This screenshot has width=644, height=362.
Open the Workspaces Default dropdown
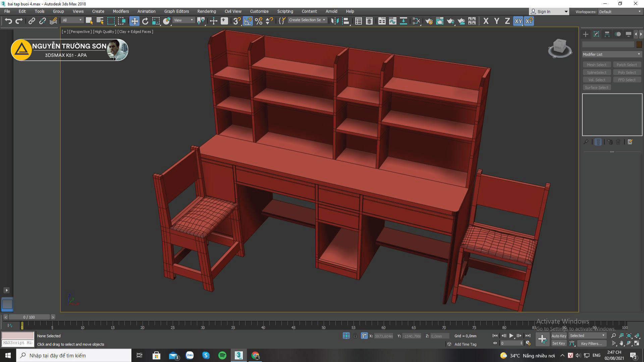tap(620, 12)
